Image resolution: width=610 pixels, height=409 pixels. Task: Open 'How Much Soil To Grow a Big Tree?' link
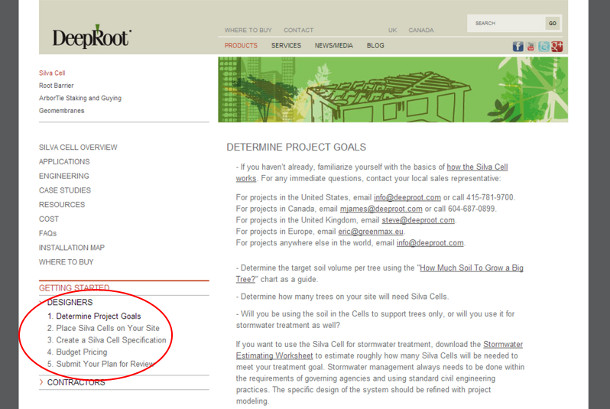472,268
